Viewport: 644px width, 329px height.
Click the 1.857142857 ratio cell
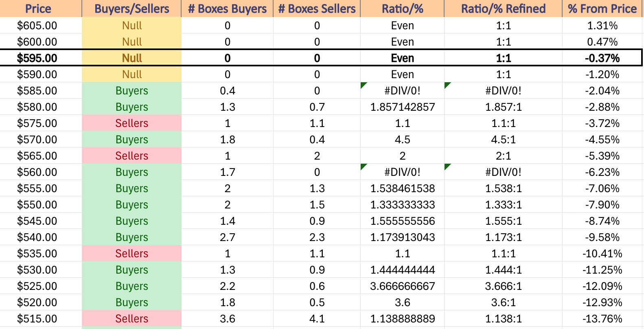pos(402,107)
